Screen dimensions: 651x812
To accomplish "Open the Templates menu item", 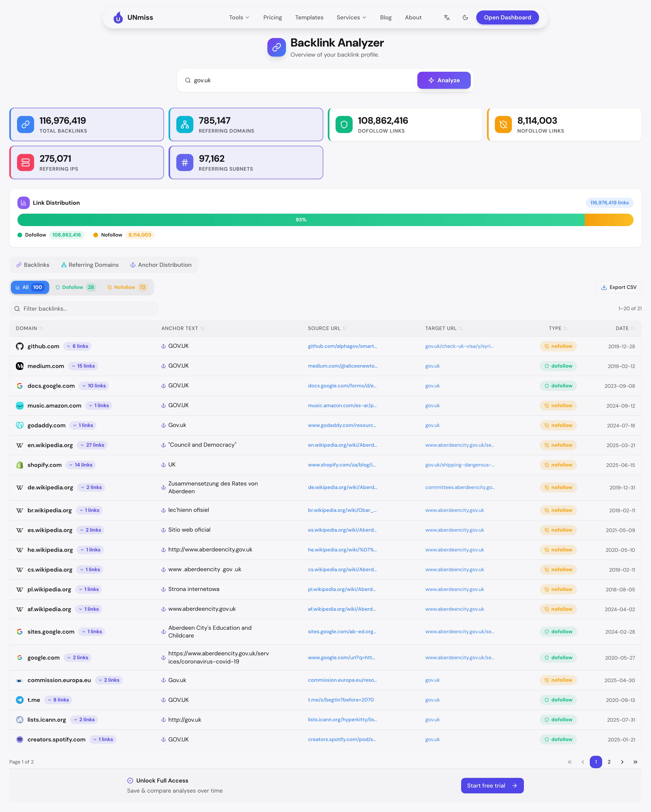I will tap(309, 17).
